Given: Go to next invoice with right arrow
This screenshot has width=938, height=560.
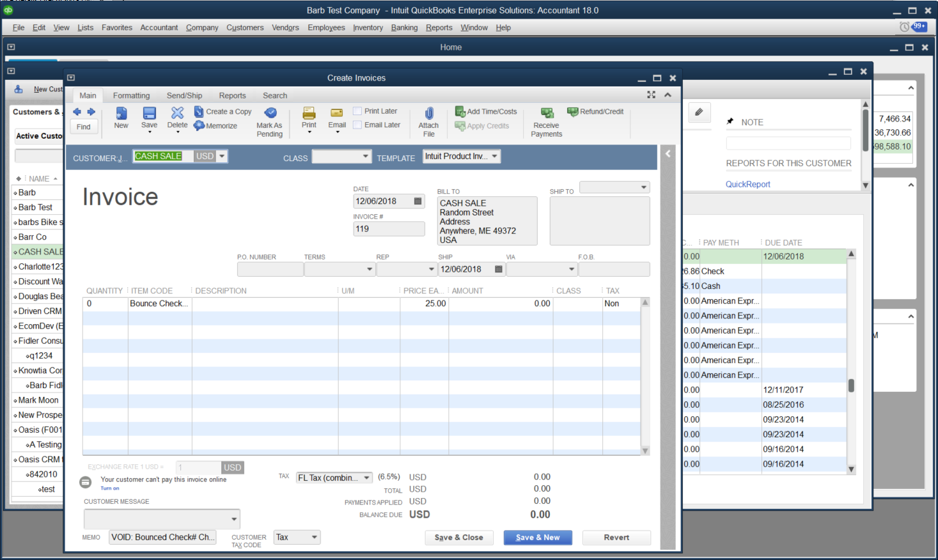Looking at the screenshot, I should tap(91, 112).
